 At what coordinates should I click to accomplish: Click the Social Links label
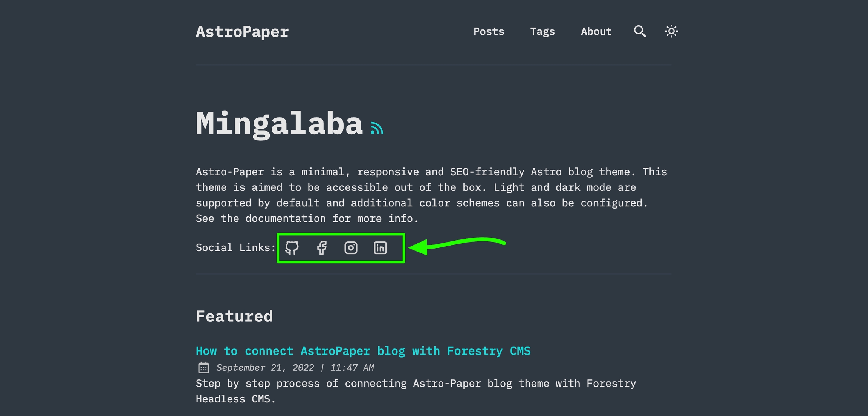coord(235,248)
